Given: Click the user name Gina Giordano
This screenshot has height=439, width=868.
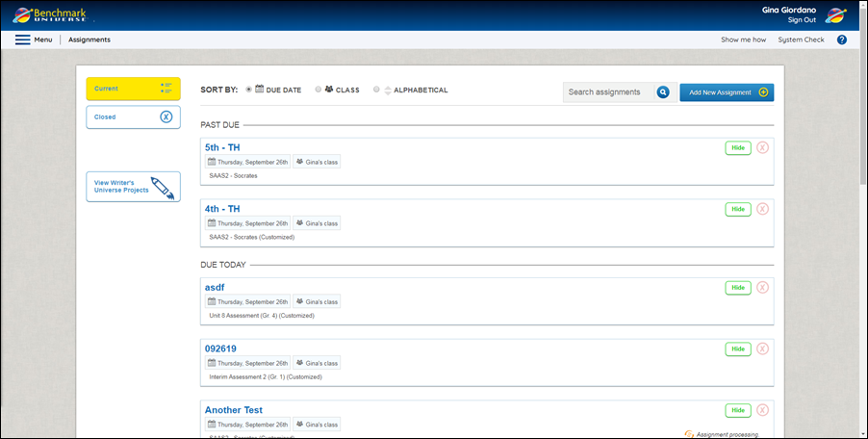Looking at the screenshot, I should coord(789,10).
